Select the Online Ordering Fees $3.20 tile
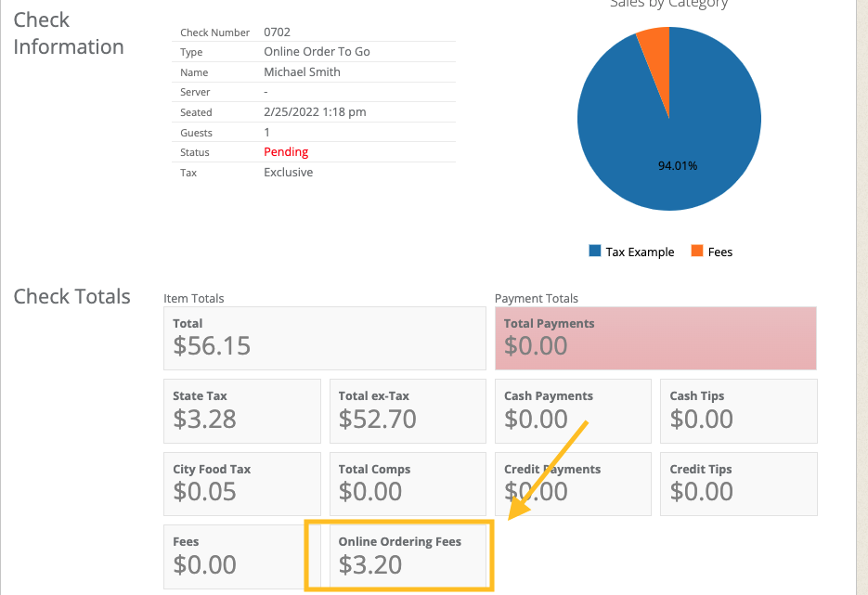 click(x=408, y=557)
